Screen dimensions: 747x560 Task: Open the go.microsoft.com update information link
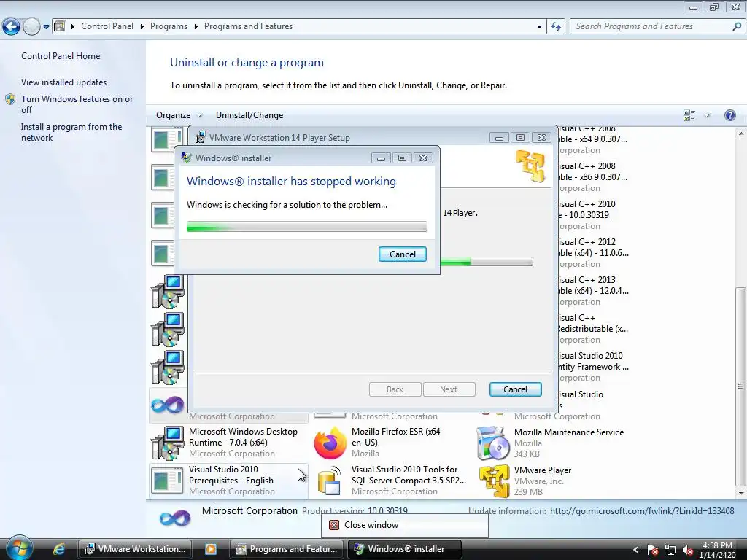(642, 511)
